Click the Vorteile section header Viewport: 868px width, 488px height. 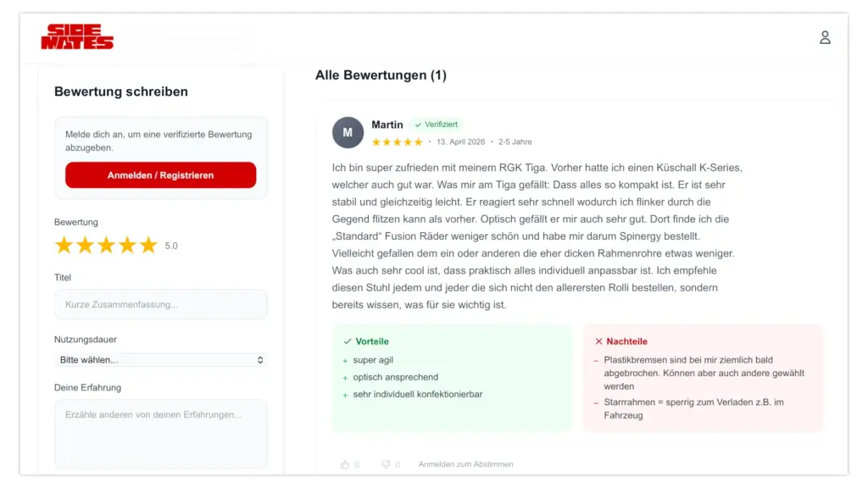[366, 341]
